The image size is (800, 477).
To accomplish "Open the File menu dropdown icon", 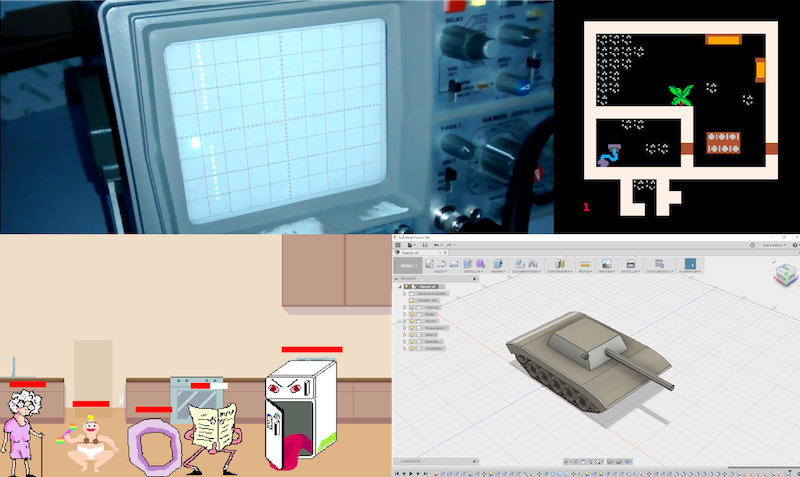I will [x=411, y=245].
